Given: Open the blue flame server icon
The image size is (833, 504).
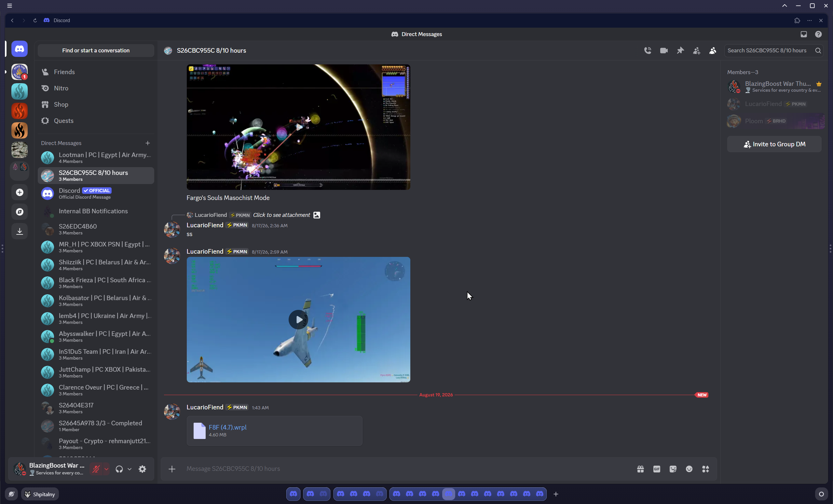Looking at the screenshot, I should coord(20,92).
